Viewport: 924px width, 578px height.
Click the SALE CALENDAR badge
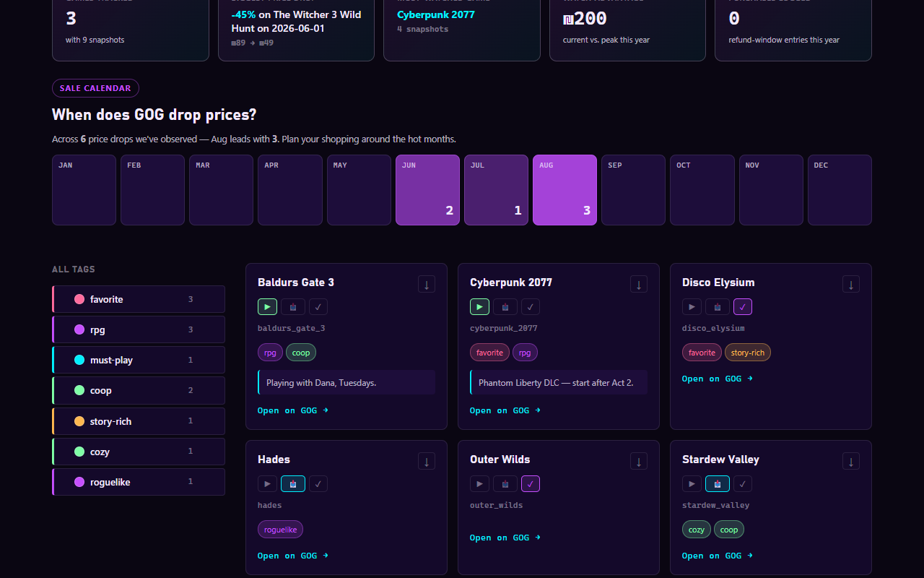click(95, 88)
